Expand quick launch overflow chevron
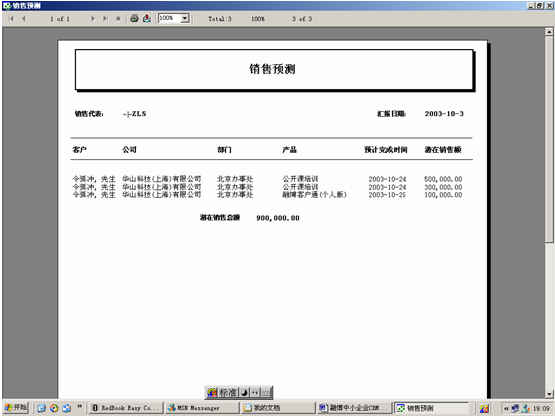 point(80,406)
